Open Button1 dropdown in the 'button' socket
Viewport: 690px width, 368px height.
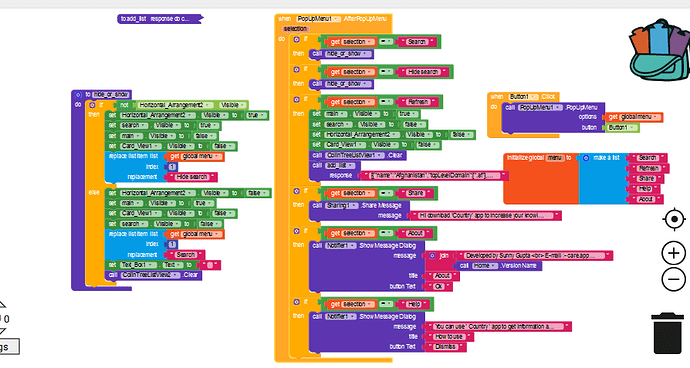[622, 128]
